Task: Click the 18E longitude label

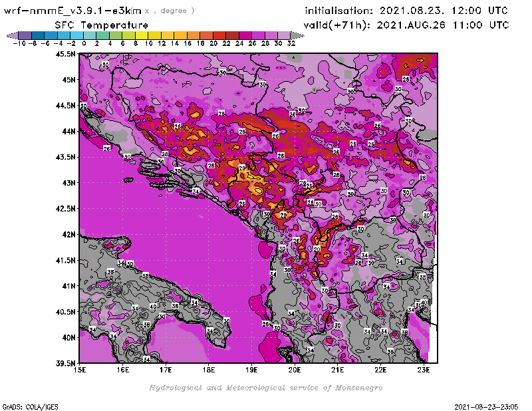Action: click(209, 370)
